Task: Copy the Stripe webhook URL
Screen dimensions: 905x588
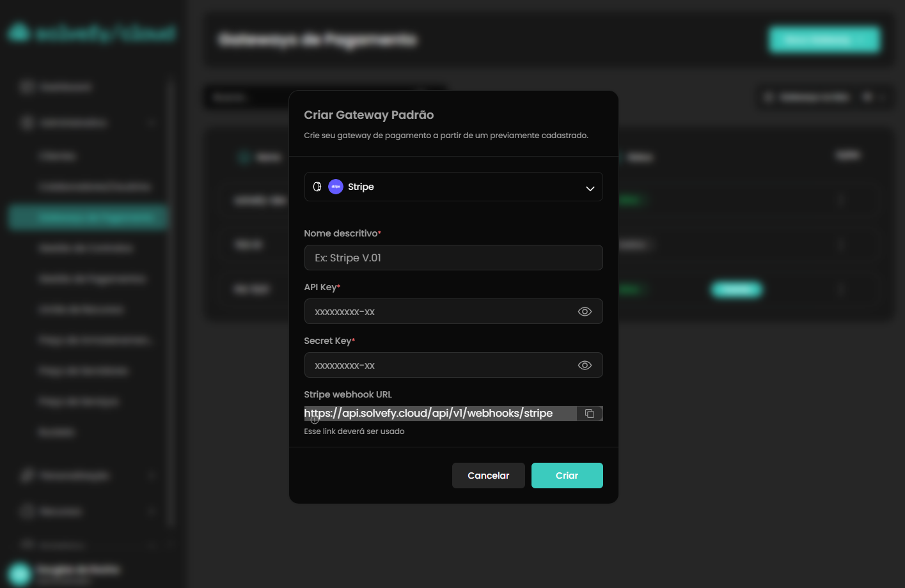Action: [x=590, y=414]
